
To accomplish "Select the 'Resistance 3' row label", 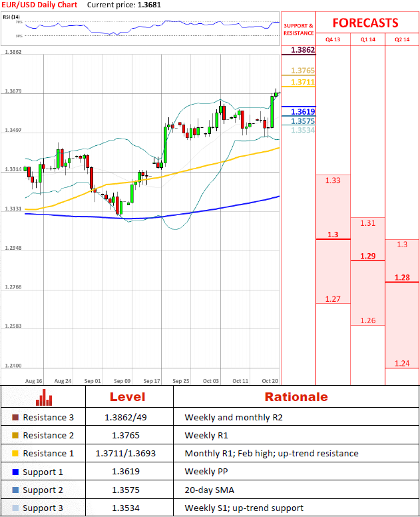I will point(49,418).
